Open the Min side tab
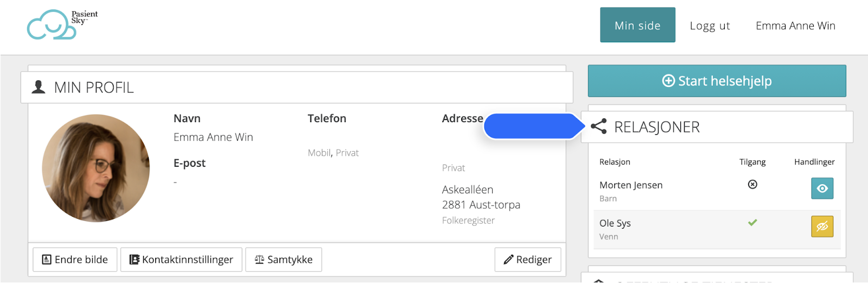Image resolution: width=868 pixels, height=283 pixels. [637, 25]
